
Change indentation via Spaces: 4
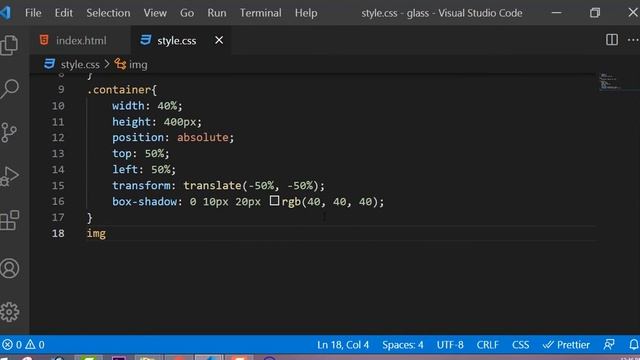coord(402,345)
